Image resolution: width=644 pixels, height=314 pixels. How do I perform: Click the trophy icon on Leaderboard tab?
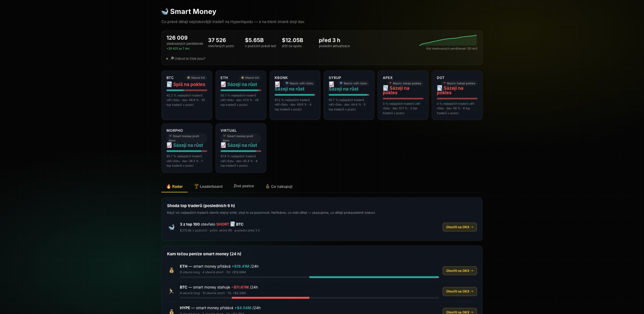click(196, 186)
